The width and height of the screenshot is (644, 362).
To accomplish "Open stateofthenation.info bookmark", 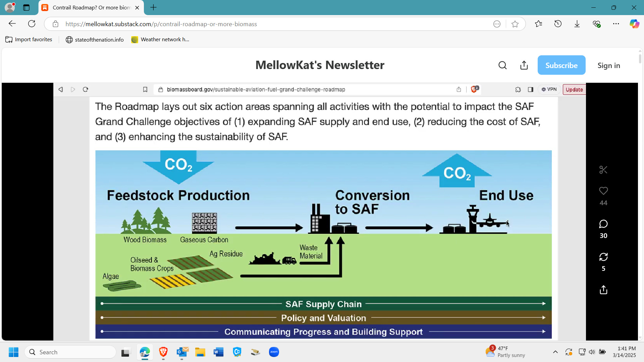I will point(95,40).
